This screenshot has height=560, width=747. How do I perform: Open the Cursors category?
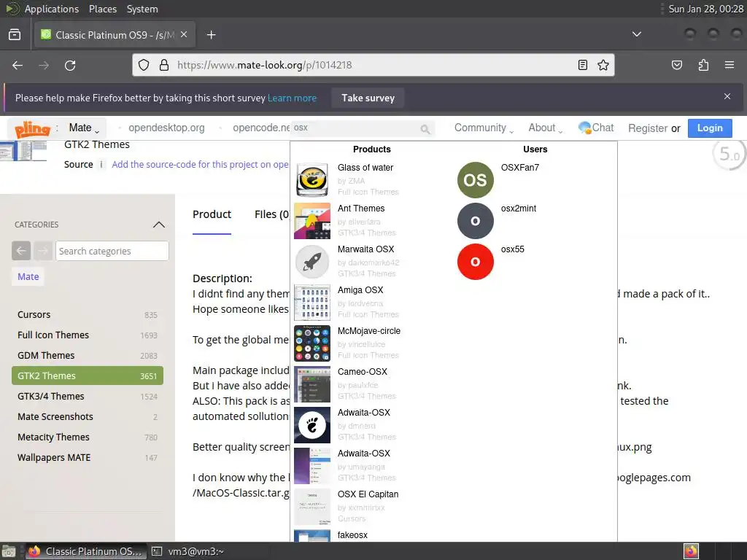pos(88,315)
